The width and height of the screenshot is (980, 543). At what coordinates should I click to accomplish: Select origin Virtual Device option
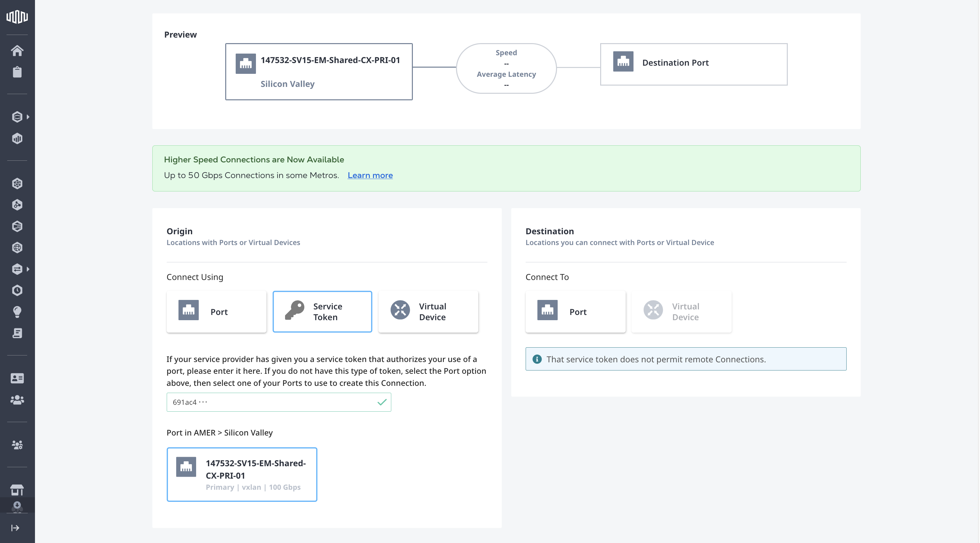[x=428, y=312]
